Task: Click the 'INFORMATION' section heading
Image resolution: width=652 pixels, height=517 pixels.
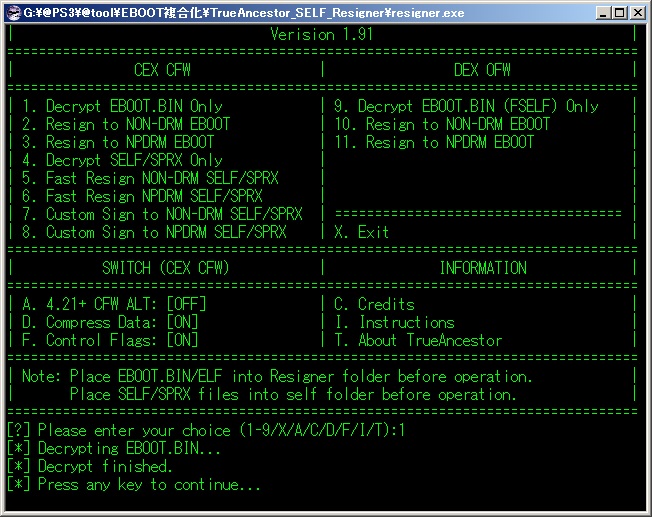Action: (483, 268)
